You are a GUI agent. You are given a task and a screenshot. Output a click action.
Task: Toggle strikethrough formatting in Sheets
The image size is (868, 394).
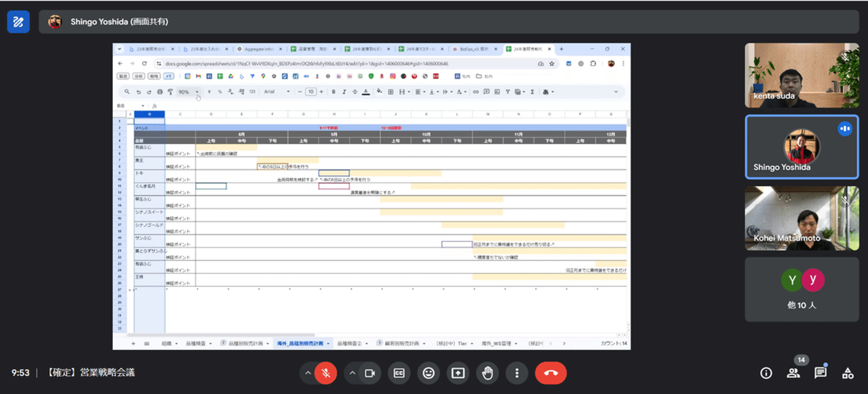tap(355, 92)
